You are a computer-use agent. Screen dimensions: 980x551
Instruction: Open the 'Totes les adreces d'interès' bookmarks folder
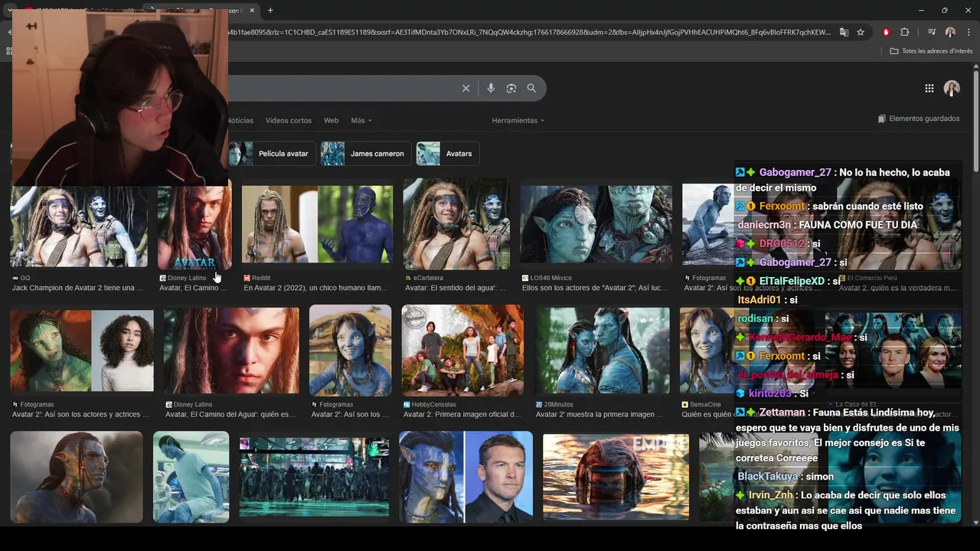tap(931, 51)
